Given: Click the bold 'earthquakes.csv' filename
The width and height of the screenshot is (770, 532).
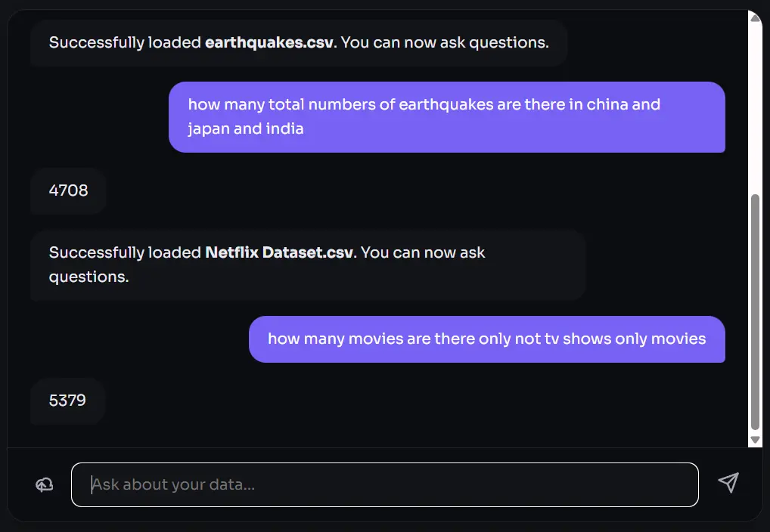Looking at the screenshot, I should click(x=270, y=42).
